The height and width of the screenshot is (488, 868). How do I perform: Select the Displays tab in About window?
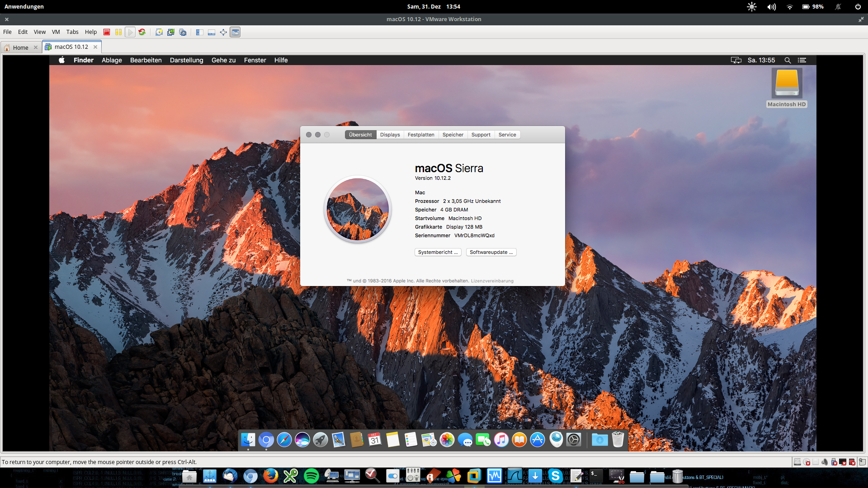(389, 134)
